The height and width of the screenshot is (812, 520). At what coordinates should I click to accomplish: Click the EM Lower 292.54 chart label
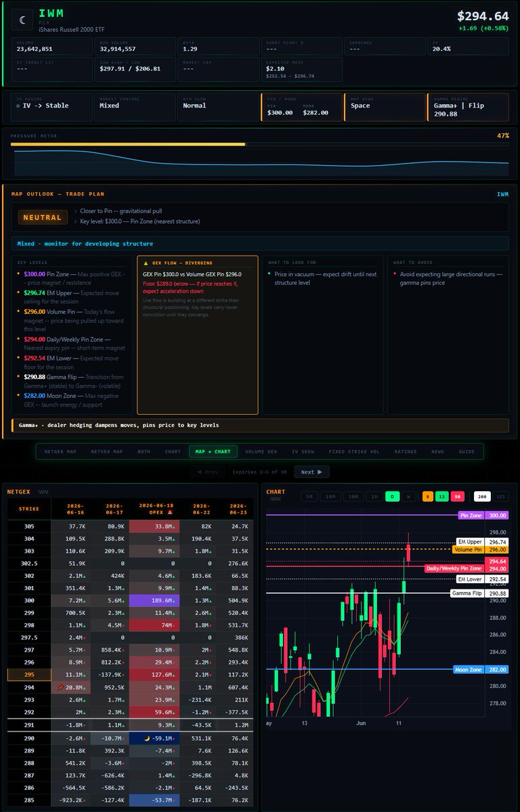[482, 579]
